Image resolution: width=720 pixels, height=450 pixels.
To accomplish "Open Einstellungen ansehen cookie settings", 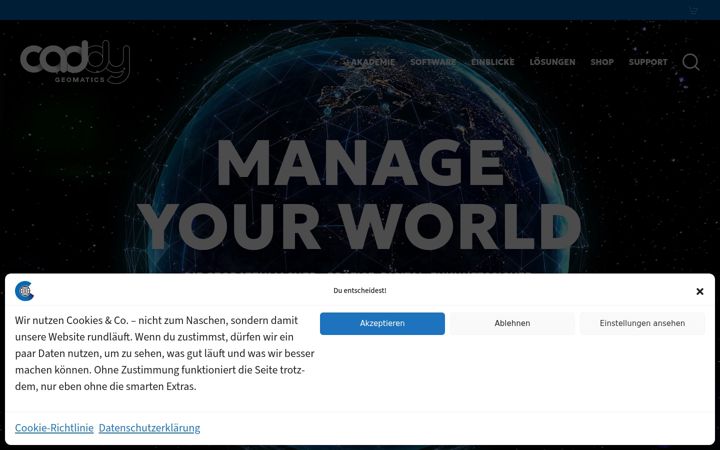I will click(x=642, y=323).
